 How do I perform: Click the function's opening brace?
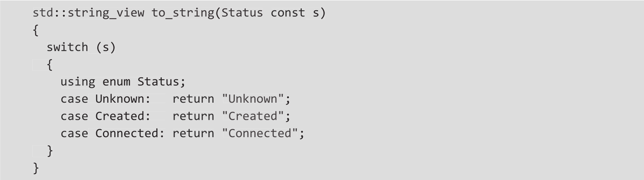point(36,30)
